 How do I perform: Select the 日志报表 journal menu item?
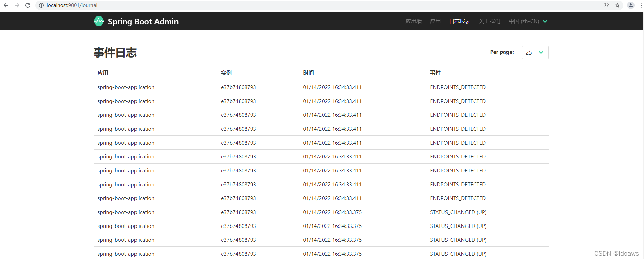pyautogui.click(x=460, y=21)
